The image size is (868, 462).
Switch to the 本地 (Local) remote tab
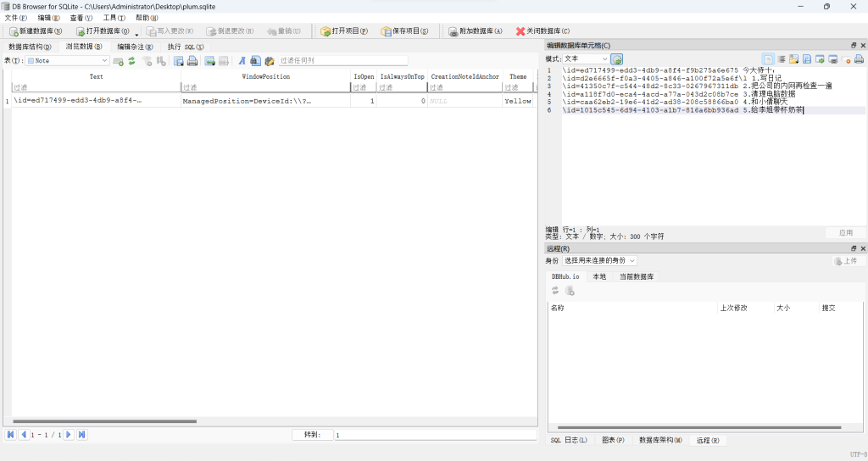599,276
